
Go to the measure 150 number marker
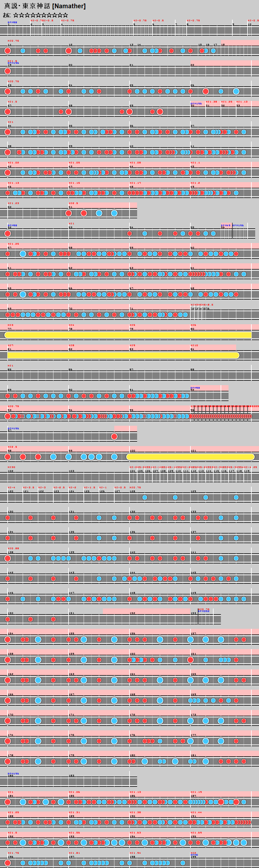click(x=10, y=613)
